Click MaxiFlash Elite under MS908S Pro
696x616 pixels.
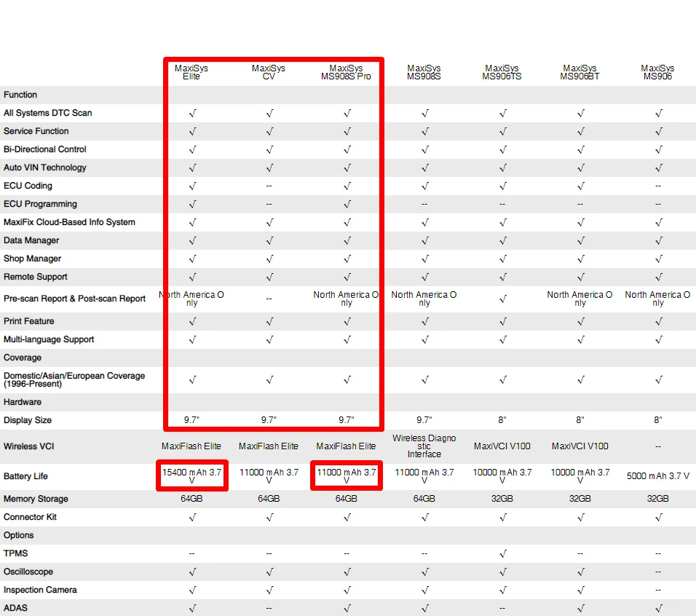(x=347, y=446)
